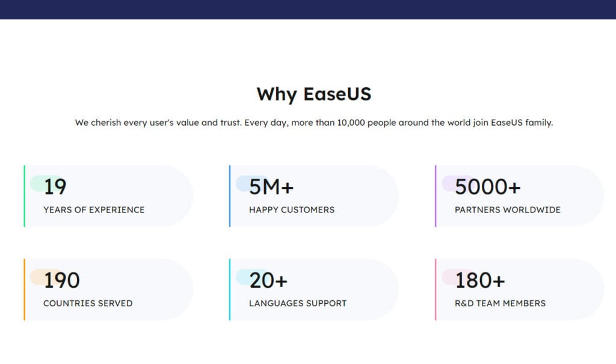This screenshot has width=616, height=364.
Task: Click the LANGUAGES SUPPORT label
Action: pos(298,303)
